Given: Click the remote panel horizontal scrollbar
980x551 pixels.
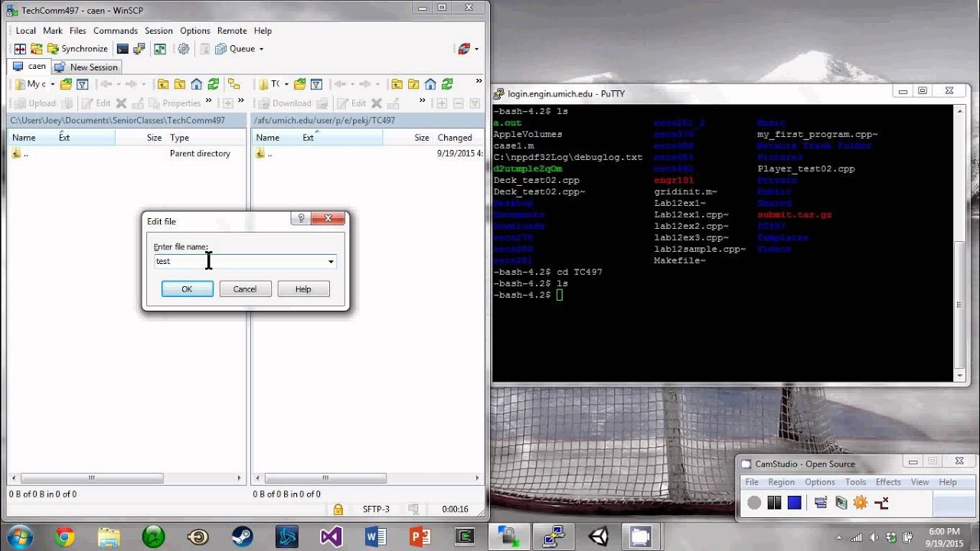Looking at the screenshot, I should point(369,478).
